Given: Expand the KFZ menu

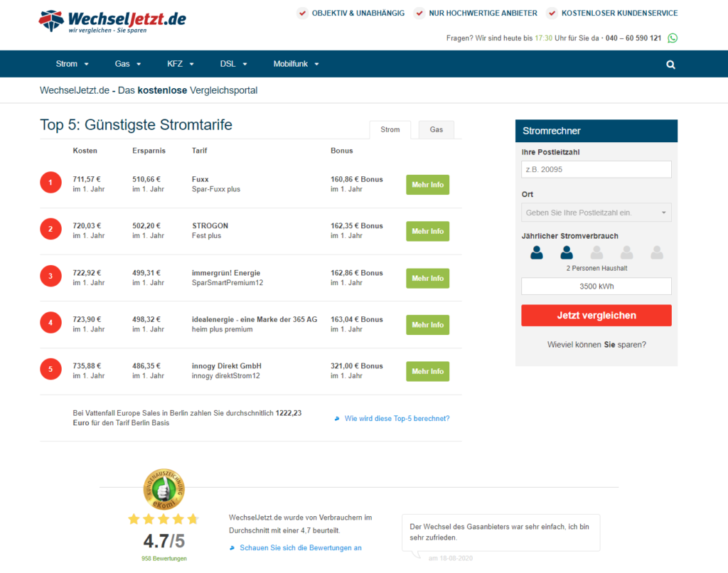Looking at the screenshot, I should (180, 64).
